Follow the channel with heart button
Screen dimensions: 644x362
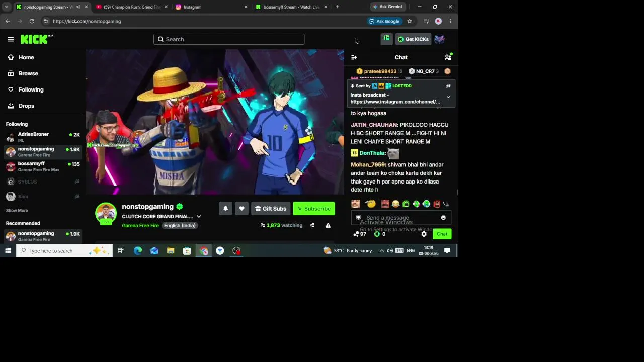point(242,209)
